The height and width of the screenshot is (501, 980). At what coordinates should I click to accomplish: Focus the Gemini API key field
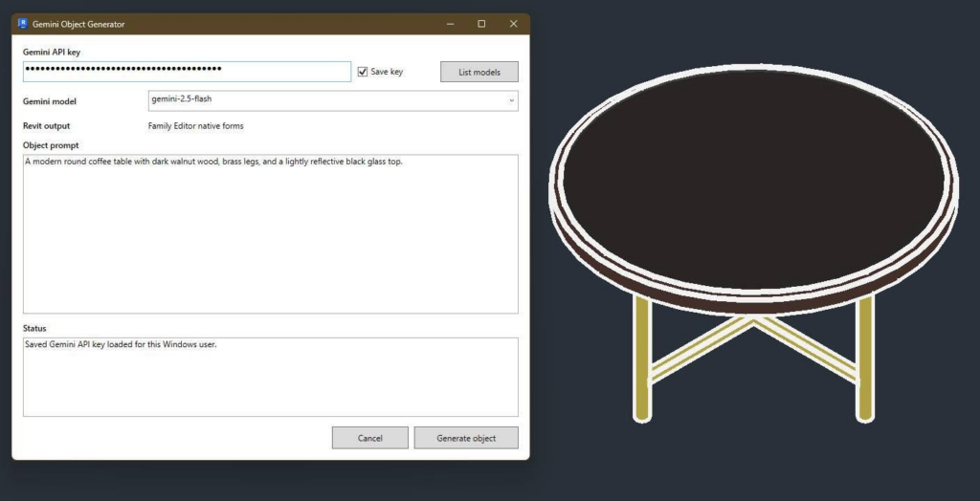pos(187,71)
